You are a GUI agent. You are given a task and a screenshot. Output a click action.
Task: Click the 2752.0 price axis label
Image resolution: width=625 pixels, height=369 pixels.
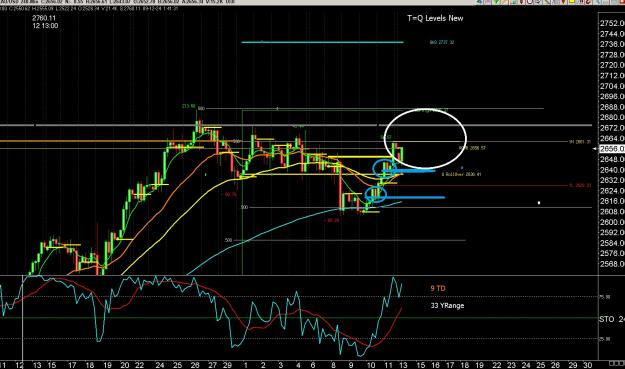click(612, 23)
